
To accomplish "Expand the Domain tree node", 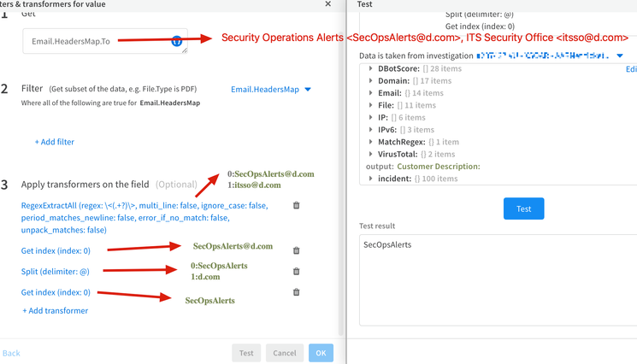I will tap(370, 81).
